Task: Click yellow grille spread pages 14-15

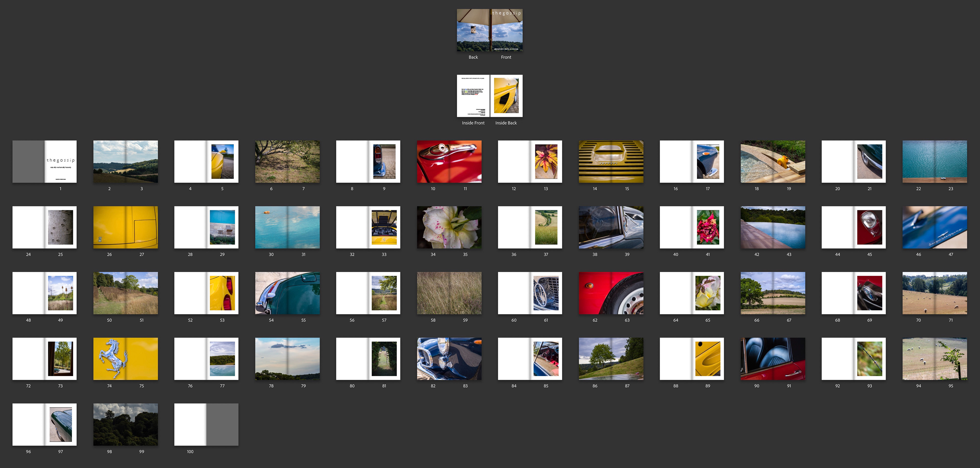Action: coord(611,161)
